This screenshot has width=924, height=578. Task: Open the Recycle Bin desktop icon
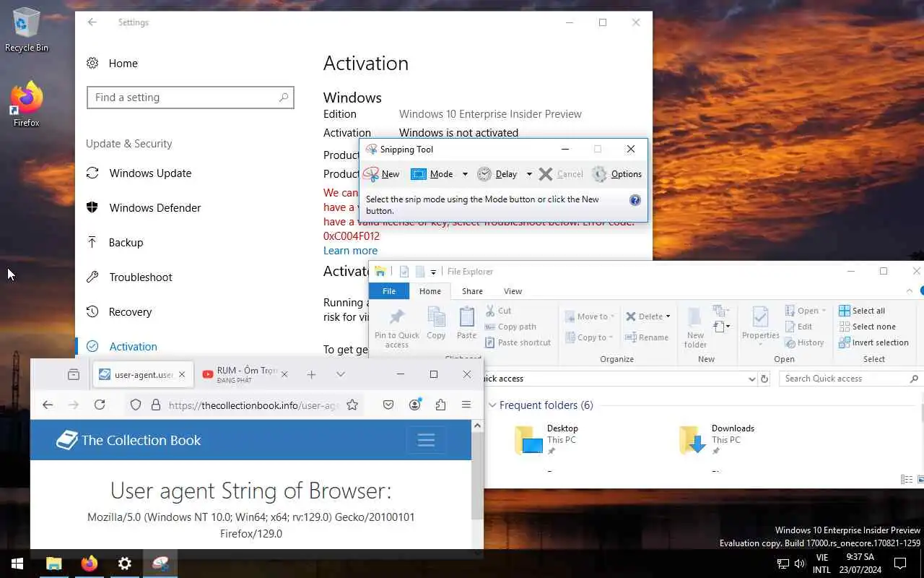[x=26, y=30]
